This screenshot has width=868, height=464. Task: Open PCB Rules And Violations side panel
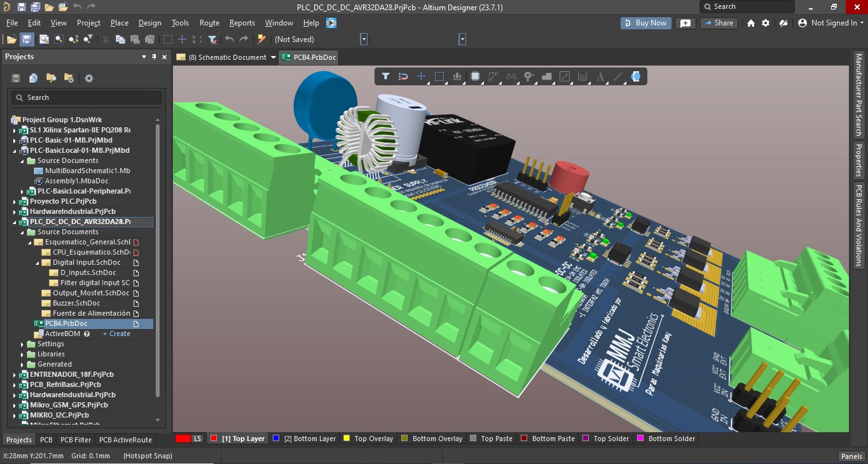point(858,226)
